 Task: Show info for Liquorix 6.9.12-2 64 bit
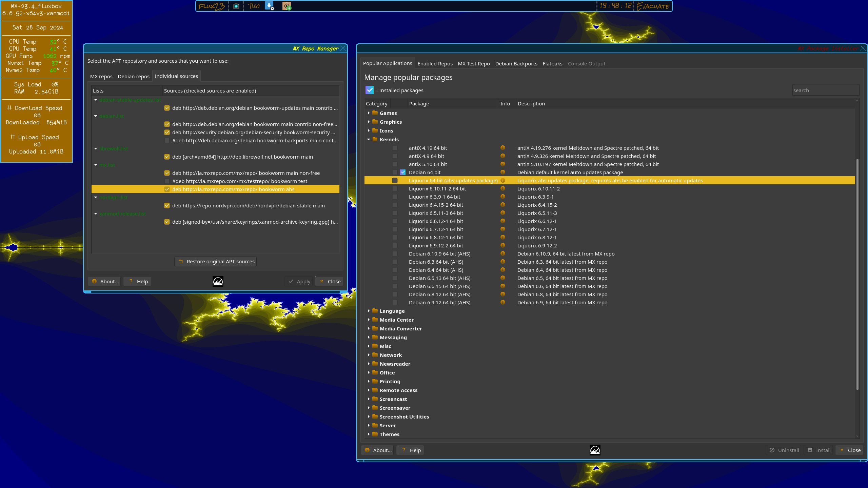[502, 245]
